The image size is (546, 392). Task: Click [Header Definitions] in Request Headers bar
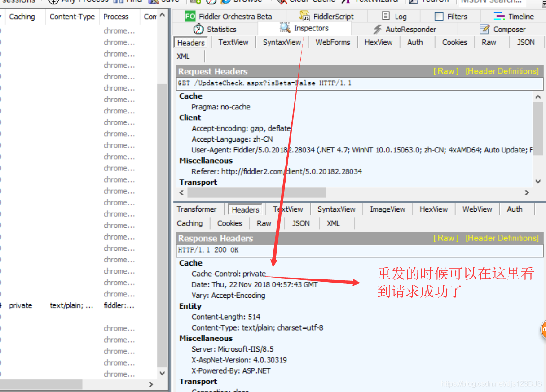(x=502, y=71)
